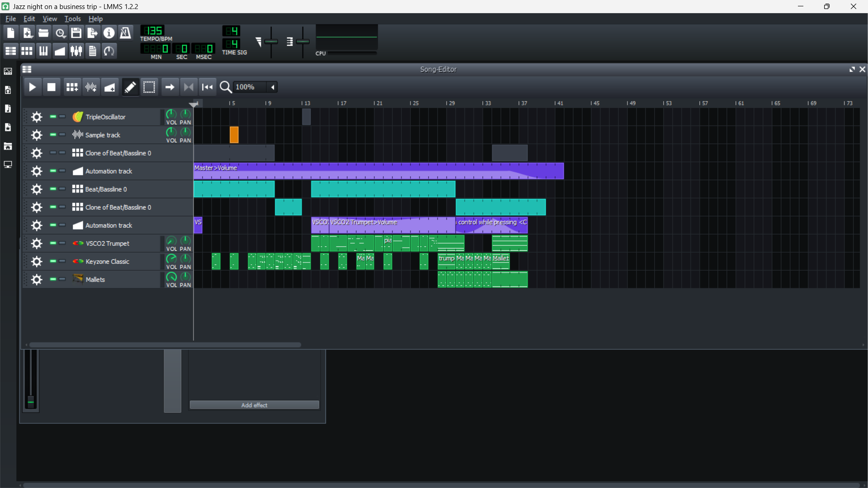Show the Song-Editor window icon in main toolbar
Viewport: 868px width, 488px height.
click(x=10, y=51)
